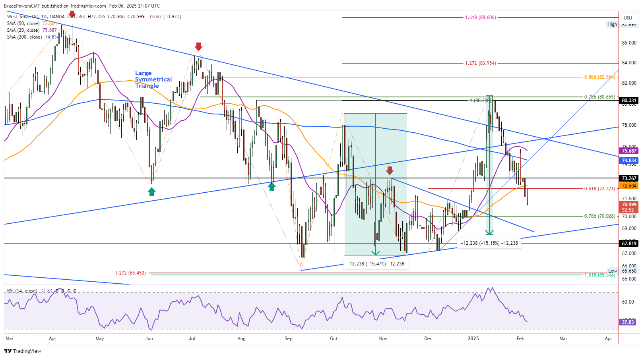Click the 70.999 current price tag
644x358 pixels.
[x=629, y=205]
